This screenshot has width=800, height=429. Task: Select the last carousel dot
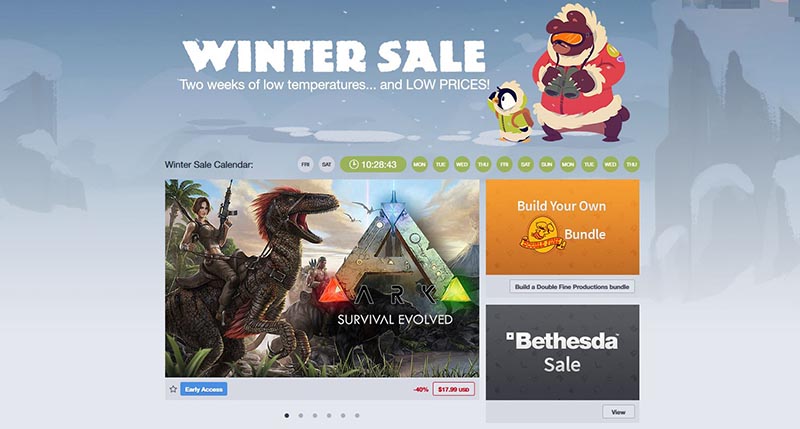coord(357,416)
